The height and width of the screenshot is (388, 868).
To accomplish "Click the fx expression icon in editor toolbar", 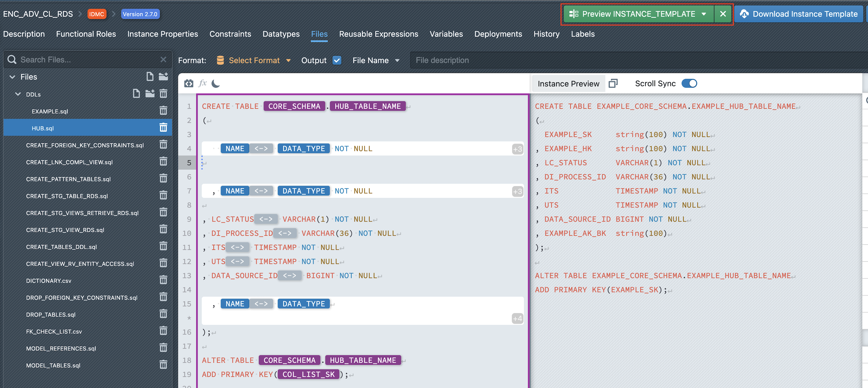I will click(203, 83).
